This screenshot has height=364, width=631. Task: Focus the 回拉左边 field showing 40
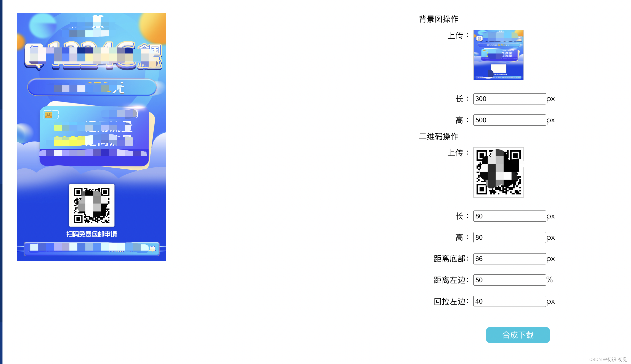509,301
